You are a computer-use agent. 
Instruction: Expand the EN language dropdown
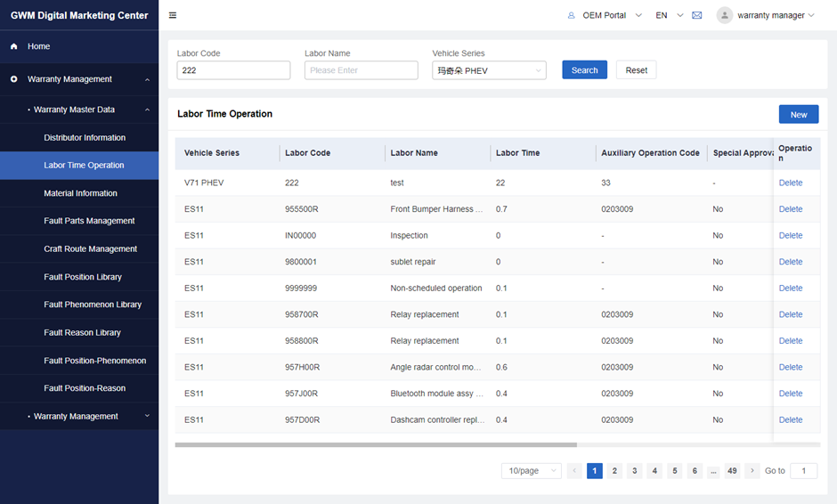click(669, 15)
